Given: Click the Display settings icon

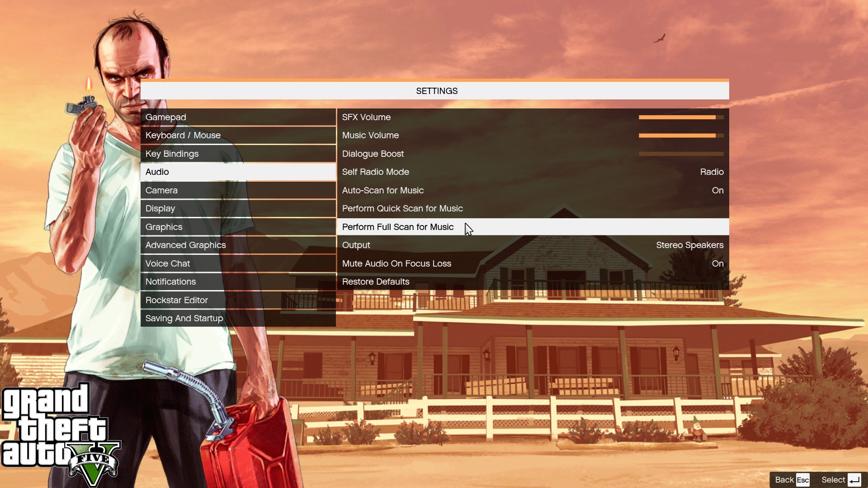Looking at the screenshot, I should pos(160,208).
